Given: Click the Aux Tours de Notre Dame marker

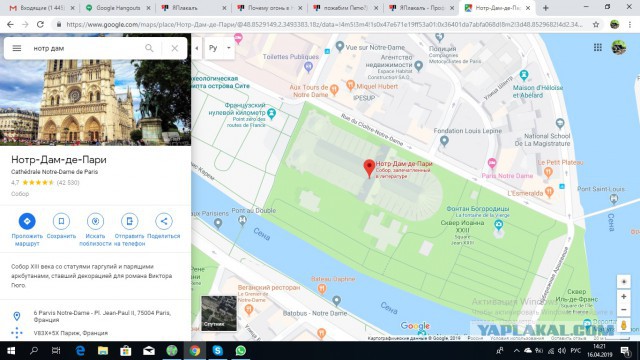Looking at the screenshot, I should pyautogui.click(x=334, y=89).
